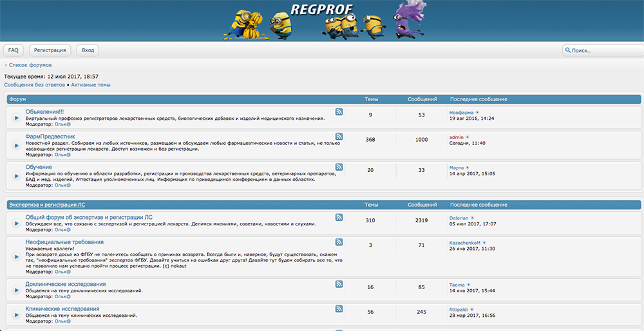Viewport: 644px width, 331px height.
Task: Open RSS feed for Объявления!!! forum
Action: pos(339,111)
